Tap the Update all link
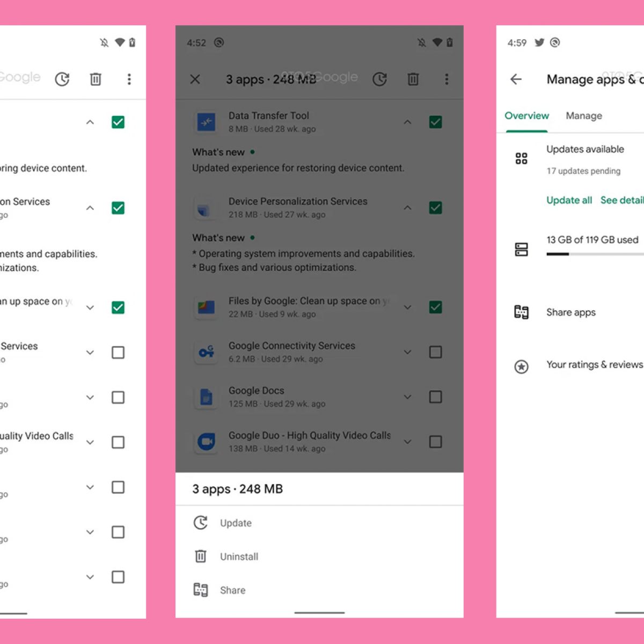This screenshot has height=644, width=644. point(569,200)
